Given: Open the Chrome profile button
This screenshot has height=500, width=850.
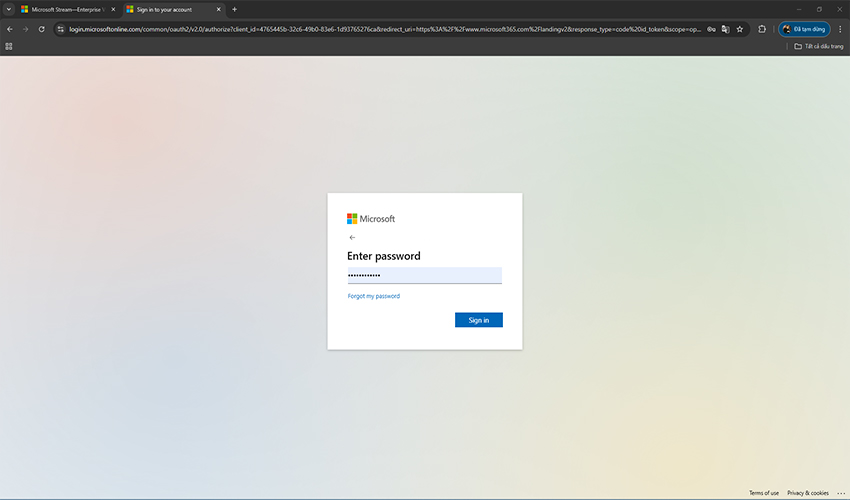Looking at the screenshot, I should 804,29.
